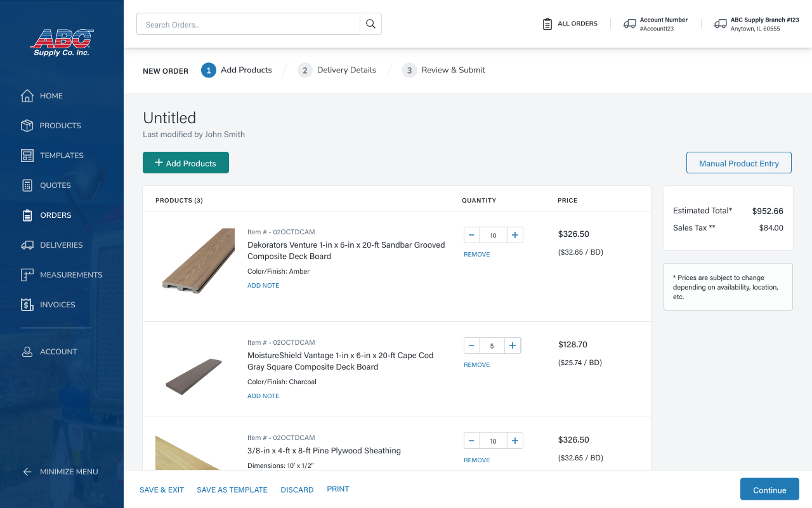This screenshot has height=508, width=812.
Task: Click the Minimize Menu label
Action: (x=69, y=472)
